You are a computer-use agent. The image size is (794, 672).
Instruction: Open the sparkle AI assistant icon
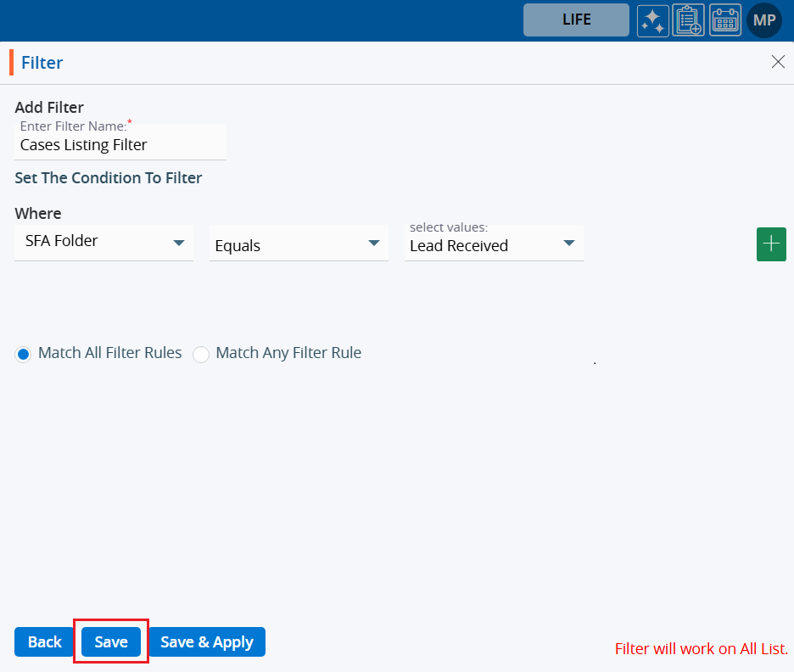tap(653, 20)
